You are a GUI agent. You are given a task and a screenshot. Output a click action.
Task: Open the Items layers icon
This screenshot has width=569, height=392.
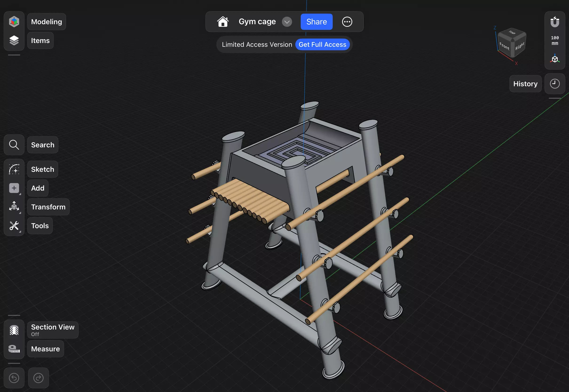point(14,40)
